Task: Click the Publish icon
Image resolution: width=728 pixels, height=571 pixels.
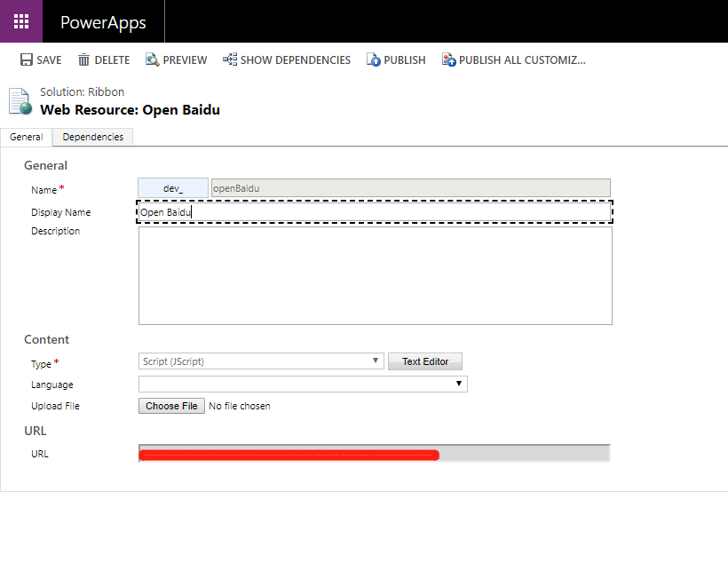Action: pyautogui.click(x=373, y=59)
